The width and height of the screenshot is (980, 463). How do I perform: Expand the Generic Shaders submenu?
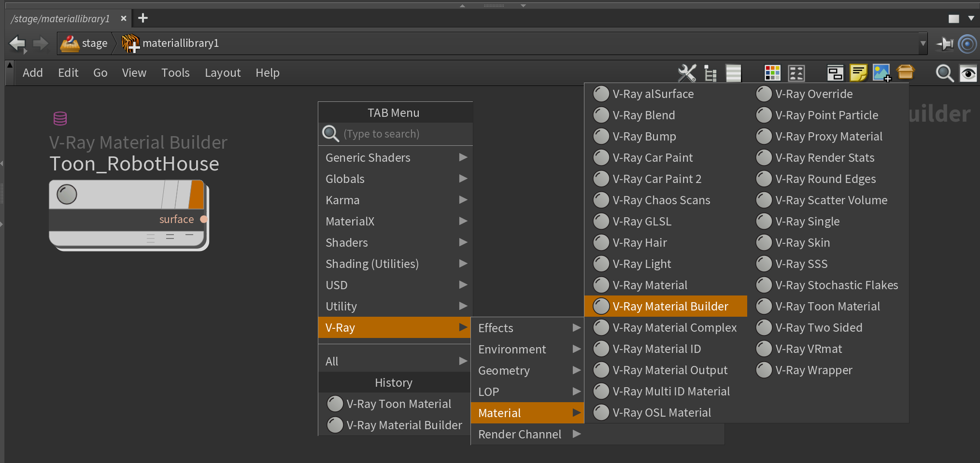point(396,157)
